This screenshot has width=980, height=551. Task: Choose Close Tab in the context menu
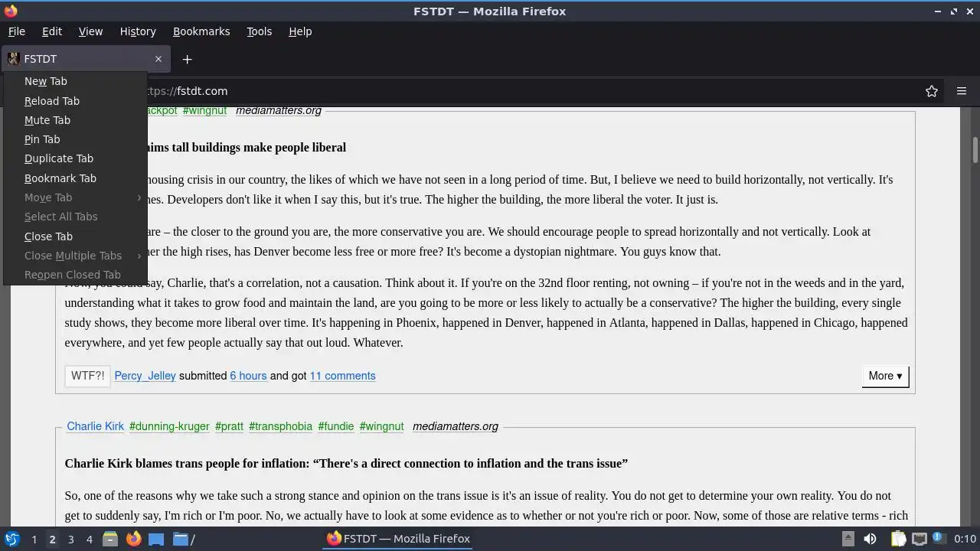pos(75,236)
